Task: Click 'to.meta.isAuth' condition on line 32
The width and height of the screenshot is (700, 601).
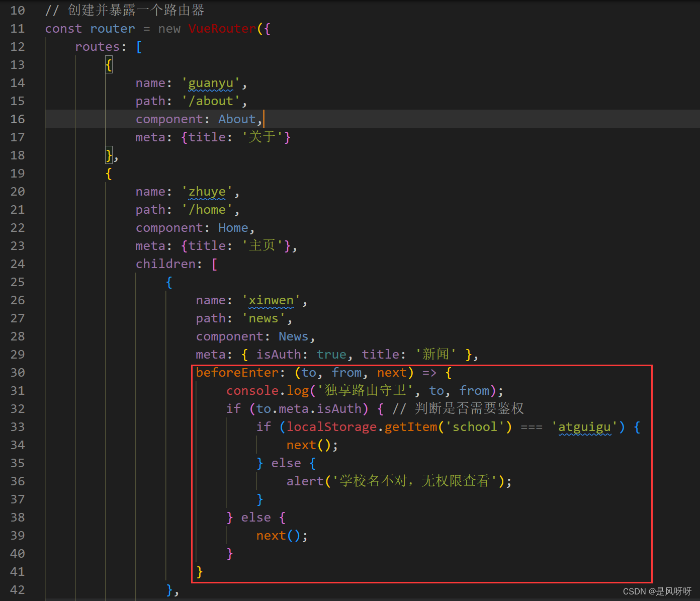Action: point(309,409)
